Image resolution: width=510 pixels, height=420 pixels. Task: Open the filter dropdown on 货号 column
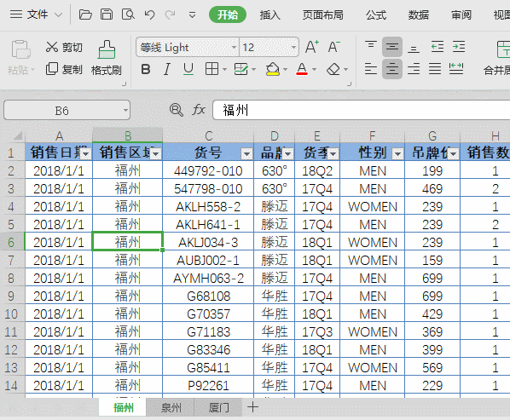coord(246,153)
